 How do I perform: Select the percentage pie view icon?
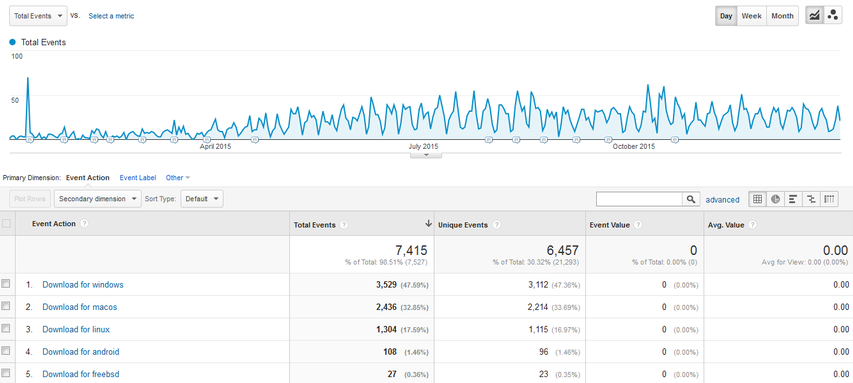click(775, 199)
